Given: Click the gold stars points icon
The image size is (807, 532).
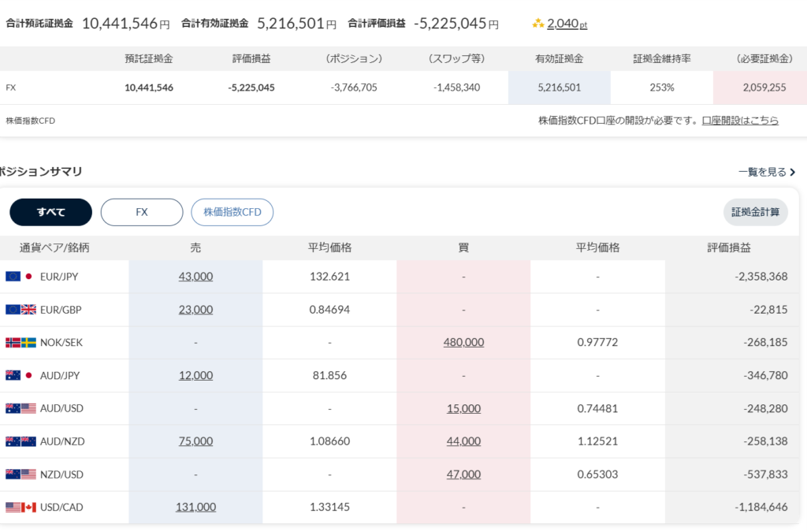Looking at the screenshot, I should pos(538,24).
